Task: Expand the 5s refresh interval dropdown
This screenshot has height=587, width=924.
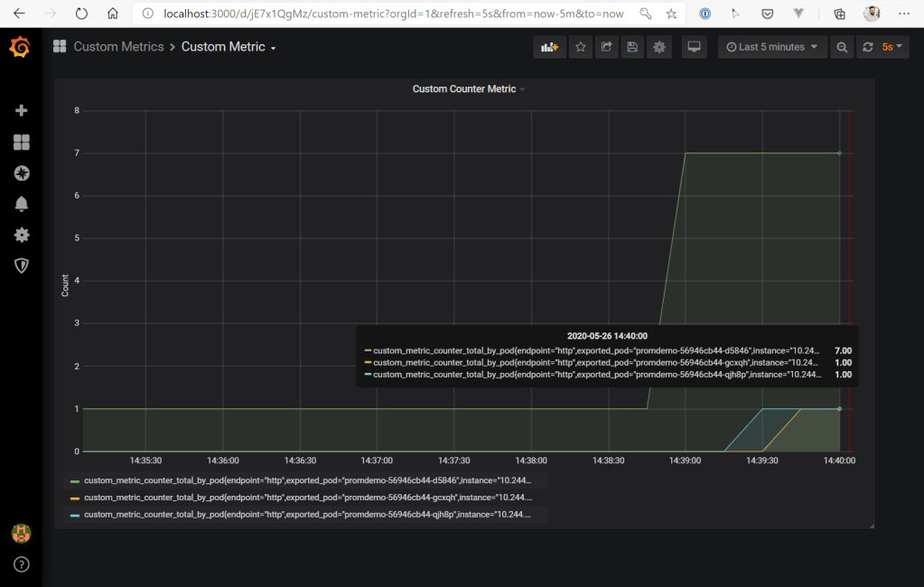Action: [x=892, y=47]
